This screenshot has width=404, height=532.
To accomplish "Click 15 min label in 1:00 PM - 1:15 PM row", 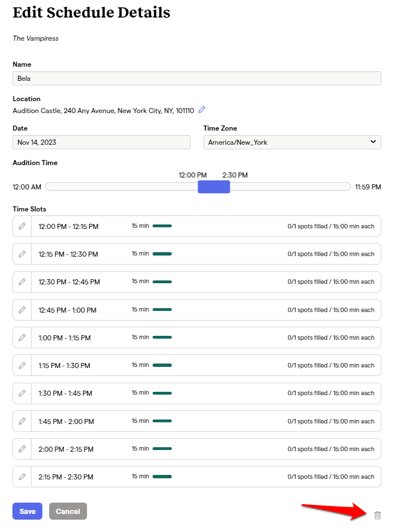I will pyautogui.click(x=141, y=338).
